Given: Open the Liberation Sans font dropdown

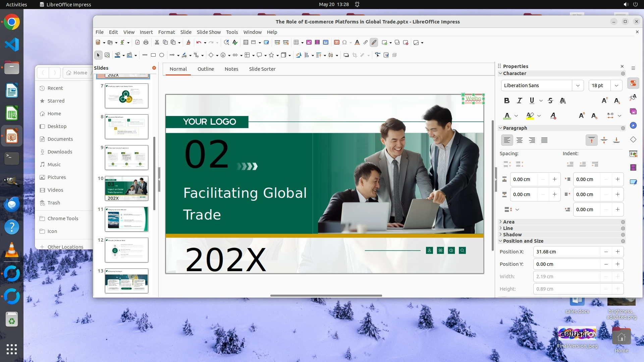Looking at the screenshot, I should click(578, 85).
